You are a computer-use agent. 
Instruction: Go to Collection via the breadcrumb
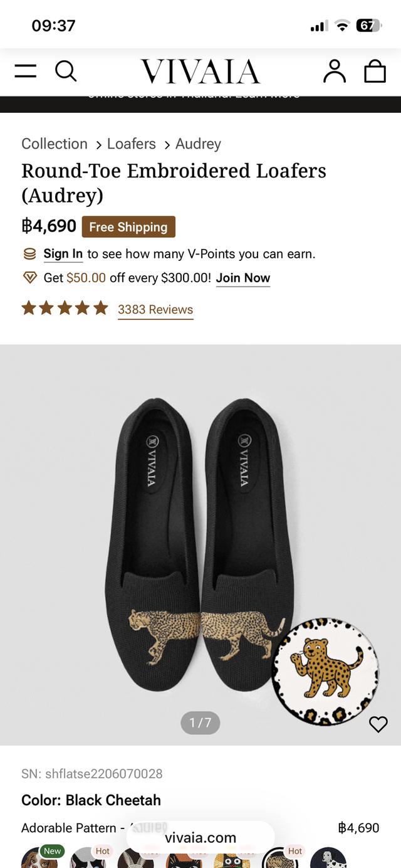pos(54,144)
